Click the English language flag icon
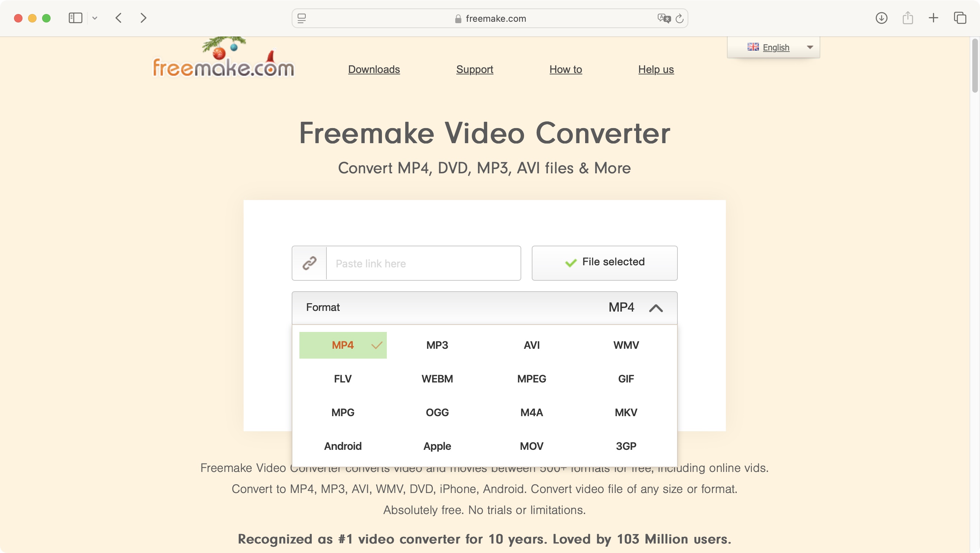Viewport: 980px width, 553px height. pyautogui.click(x=753, y=47)
